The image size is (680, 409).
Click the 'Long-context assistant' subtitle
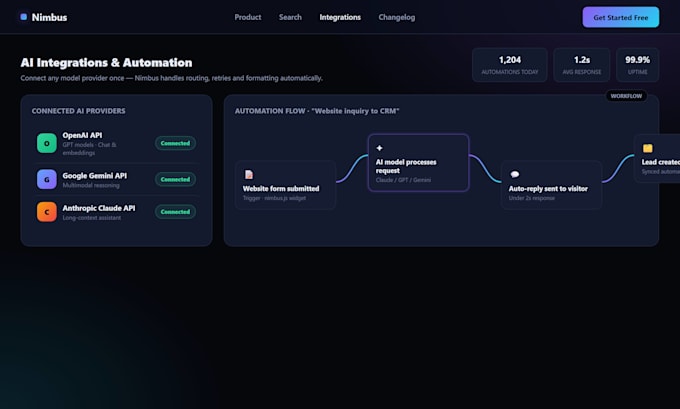(x=92, y=218)
